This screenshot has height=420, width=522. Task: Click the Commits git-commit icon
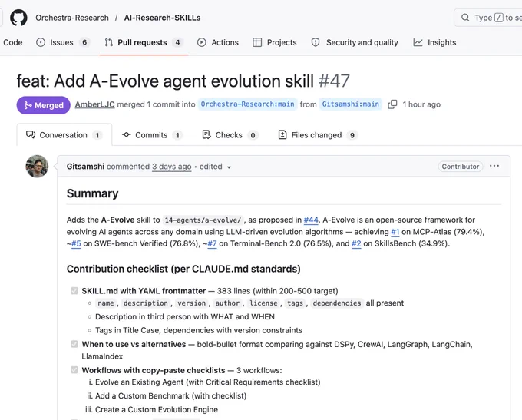click(x=126, y=134)
